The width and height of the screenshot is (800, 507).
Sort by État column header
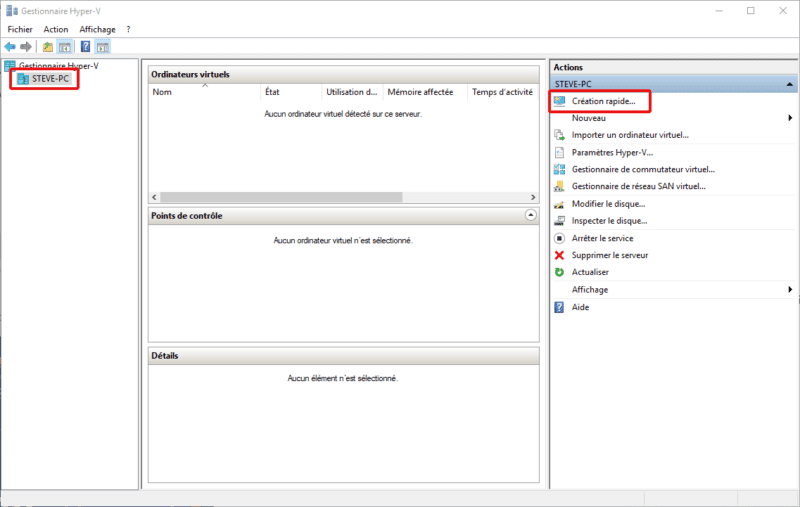[291, 92]
